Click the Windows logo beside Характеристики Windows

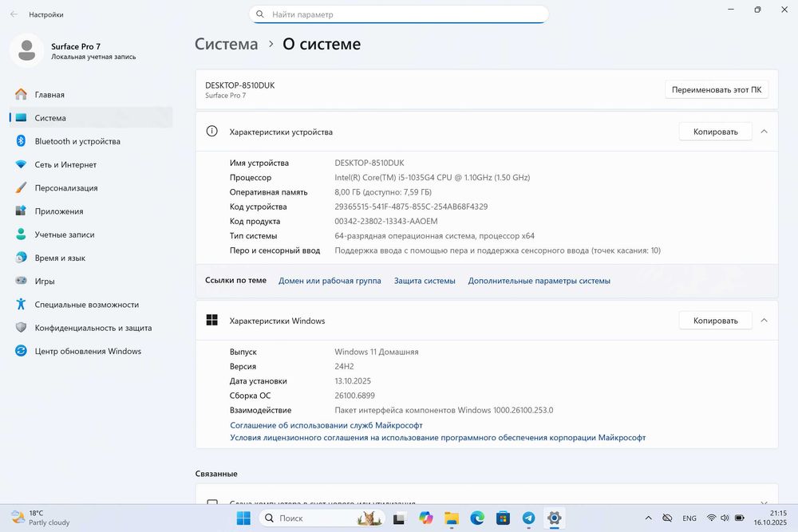(211, 320)
